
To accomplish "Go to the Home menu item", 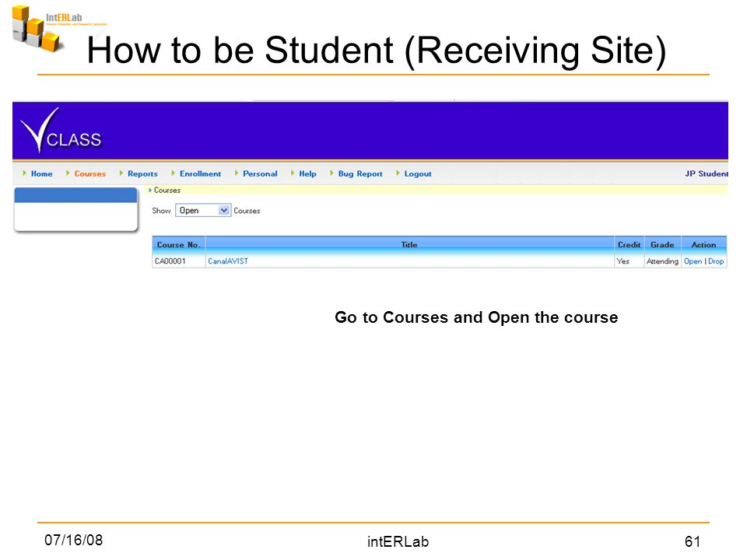I will [x=41, y=173].
